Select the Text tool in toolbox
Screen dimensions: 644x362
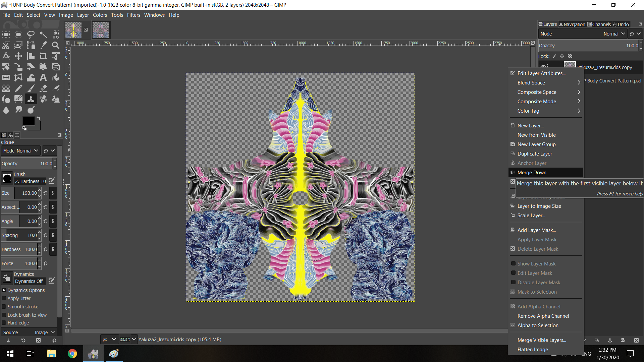43,78
